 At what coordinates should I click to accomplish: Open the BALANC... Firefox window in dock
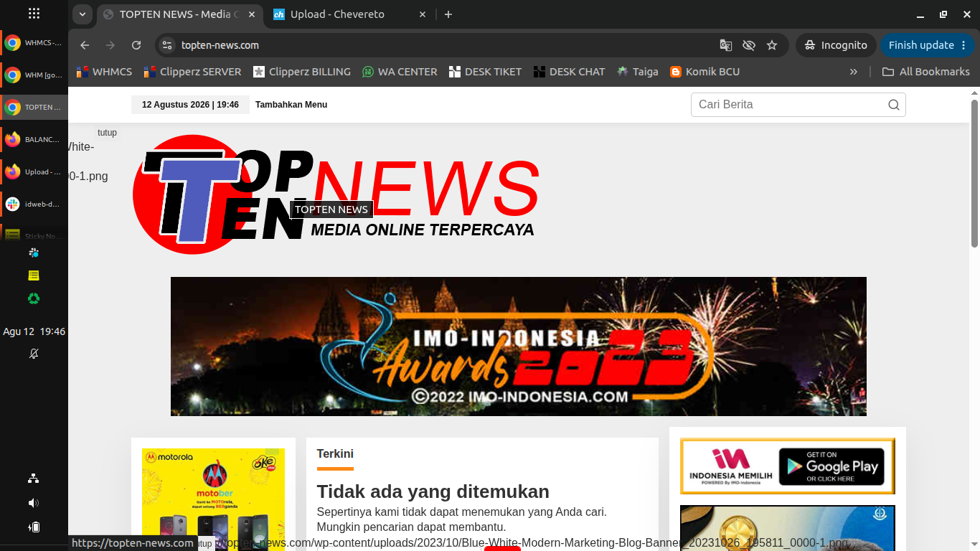34,139
